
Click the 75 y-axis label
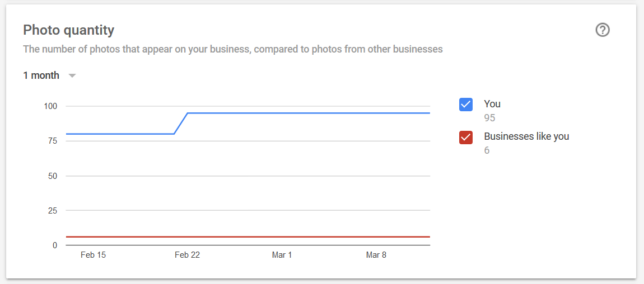click(53, 141)
